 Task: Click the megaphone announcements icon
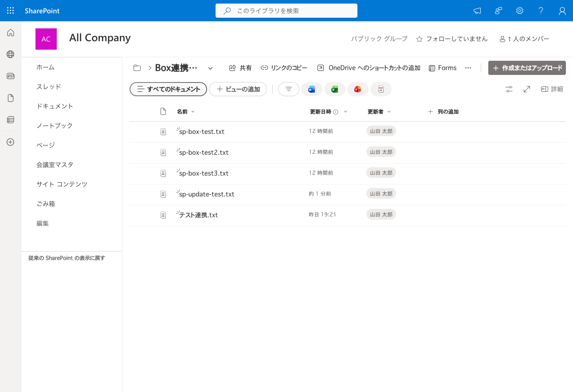point(477,11)
